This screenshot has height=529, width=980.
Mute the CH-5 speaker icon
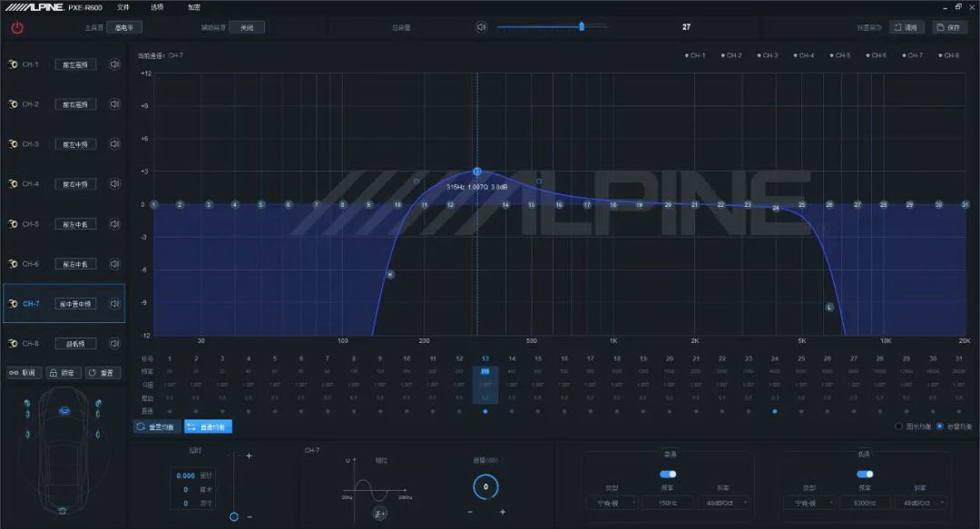pyautogui.click(x=114, y=224)
